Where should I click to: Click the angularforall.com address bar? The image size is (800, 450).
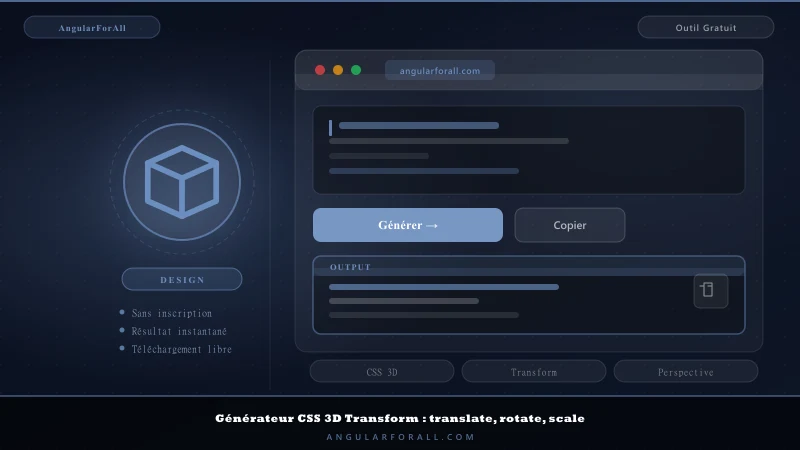pyautogui.click(x=440, y=70)
